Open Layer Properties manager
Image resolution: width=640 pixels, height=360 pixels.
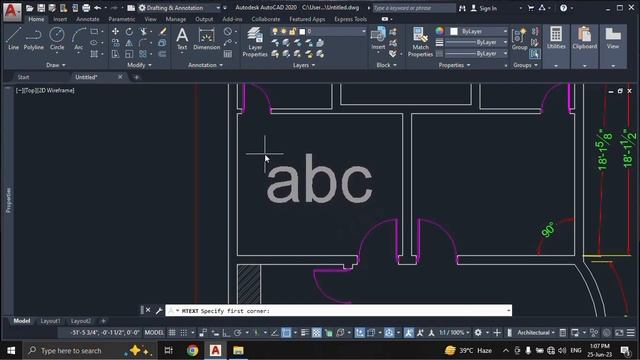click(255, 42)
